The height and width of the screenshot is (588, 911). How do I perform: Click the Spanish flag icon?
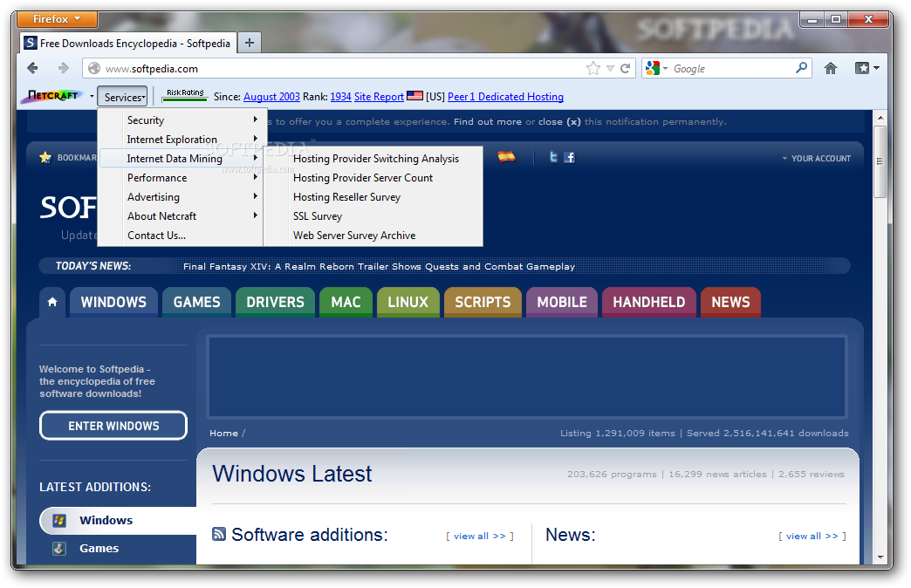pyautogui.click(x=506, y=156)
